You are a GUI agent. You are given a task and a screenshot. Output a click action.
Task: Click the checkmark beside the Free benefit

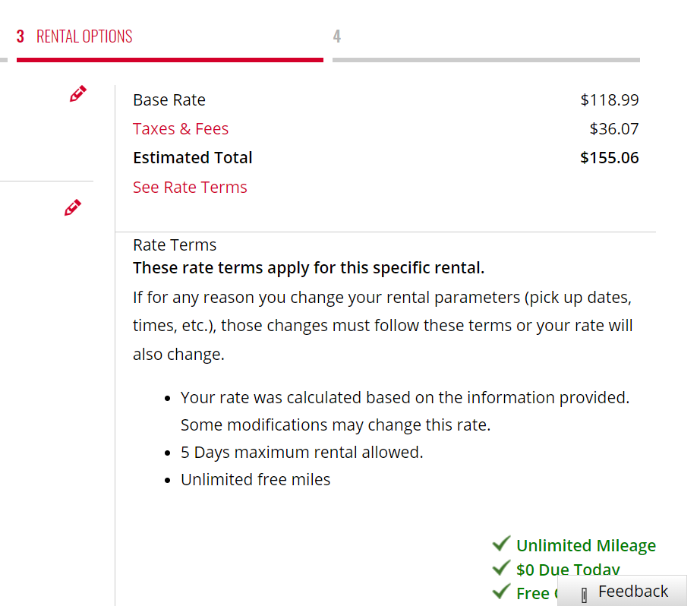click(501, 592)
